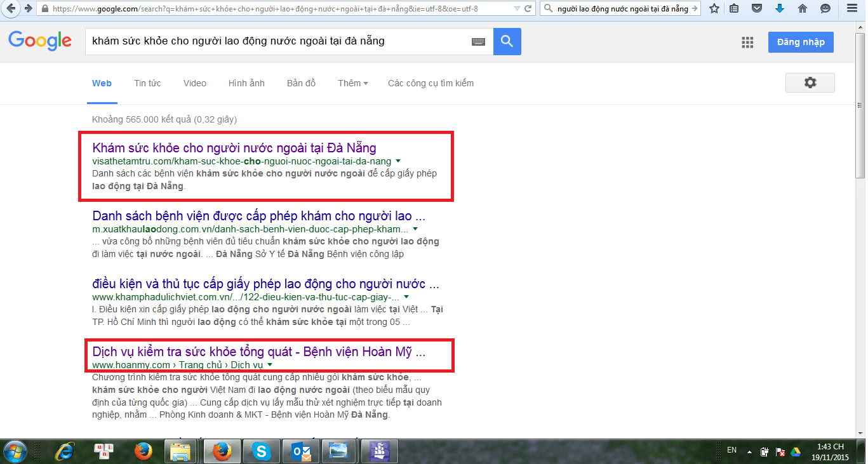Switch to the Hình ảnh tab
Screen dimensions: 868x464
(x=246, y=83)
